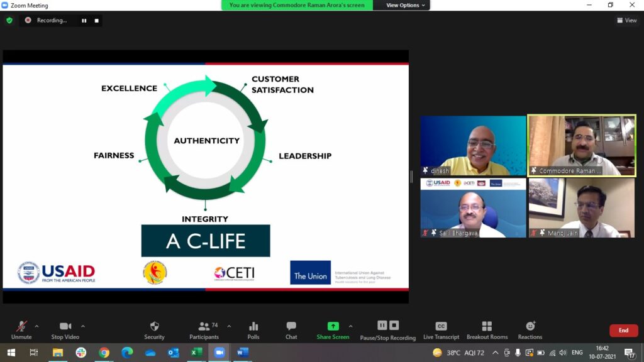This screenshot has width=644, height=362.
Task: Click the green Share Screen icon
Action: click(x=333, y=326)
